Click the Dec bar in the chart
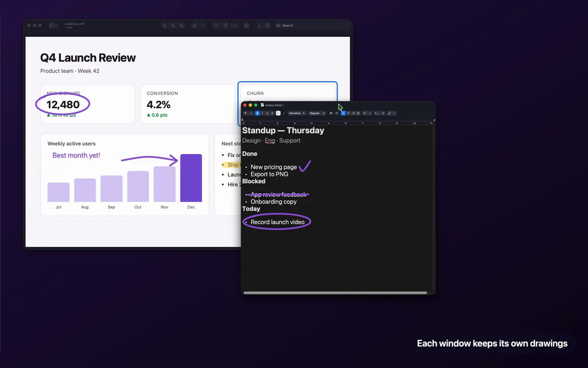Viewport: 588px width, 368px height. pyautogui.click(x=191, y=178)
